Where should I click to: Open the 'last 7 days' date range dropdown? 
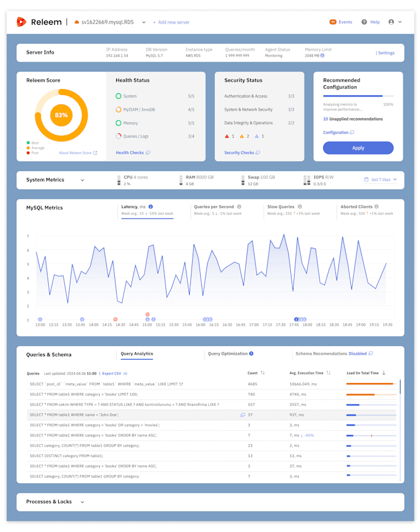coord(380,180)
